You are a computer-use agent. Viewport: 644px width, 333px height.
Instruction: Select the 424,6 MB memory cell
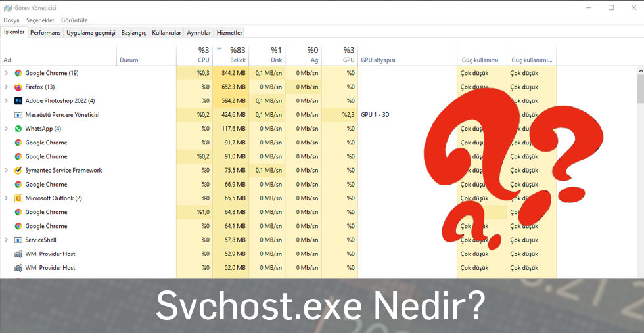point(231,115)
